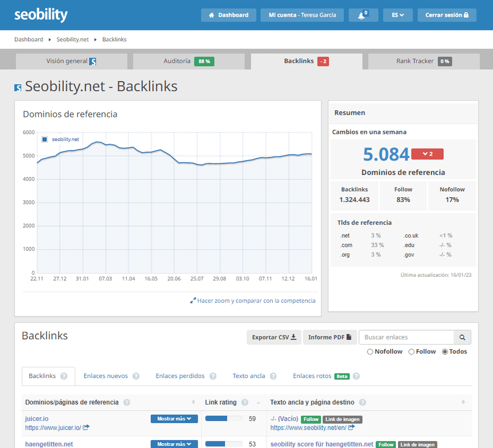Screen dimensions: 493x448
Task: Open help icon next to Texto ancla
Action: pyautogui.click(x=273, y=376)
